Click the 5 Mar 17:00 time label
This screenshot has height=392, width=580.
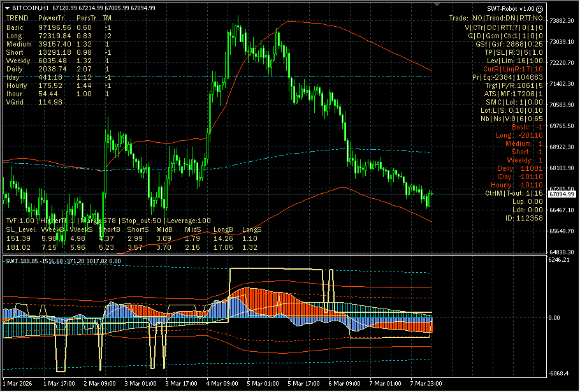[x=303, y=384]
